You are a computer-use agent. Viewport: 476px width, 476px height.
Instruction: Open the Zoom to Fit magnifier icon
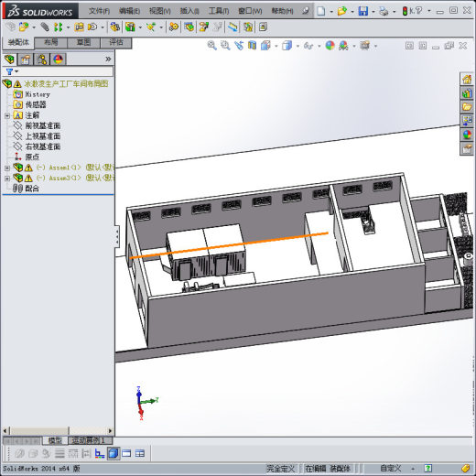pyautogui.click(x=211, y=46)
